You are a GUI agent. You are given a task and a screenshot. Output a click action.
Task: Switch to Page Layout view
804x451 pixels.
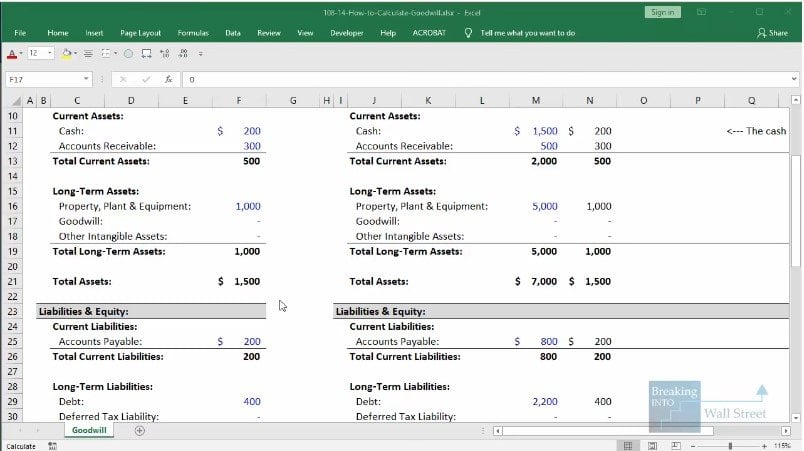point(650,446)
